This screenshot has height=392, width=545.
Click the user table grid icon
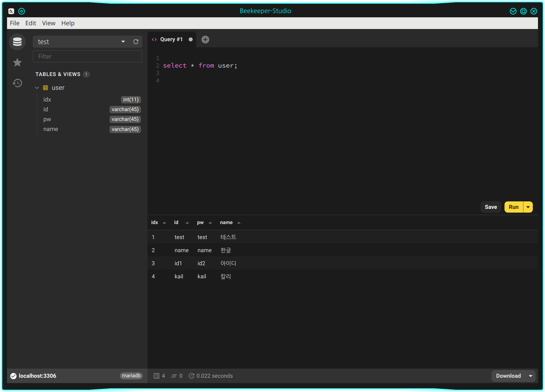click(x=45, y=88)
